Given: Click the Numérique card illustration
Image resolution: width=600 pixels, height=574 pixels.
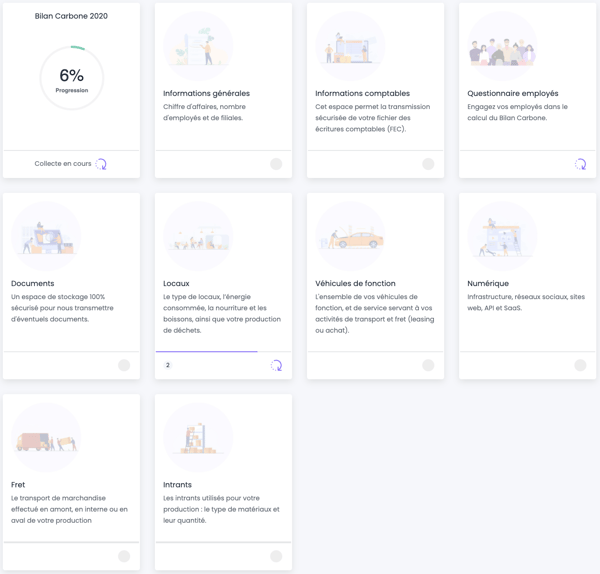Looking at the screenshot, I should click(x=502, y=236).
